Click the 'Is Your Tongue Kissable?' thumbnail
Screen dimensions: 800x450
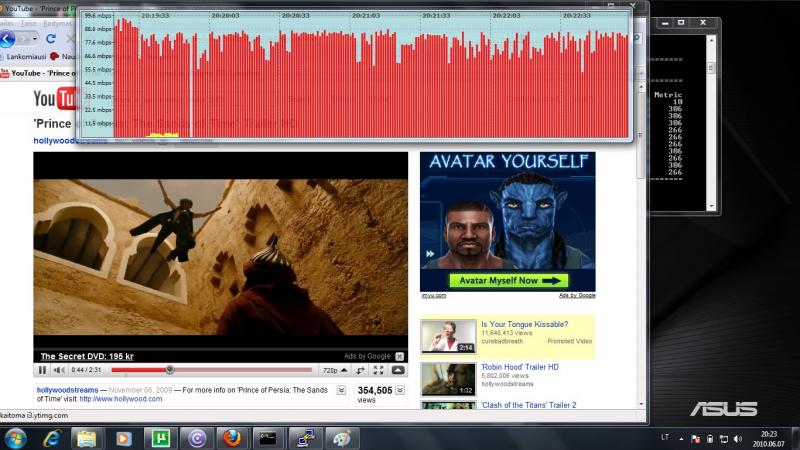coord(448,337)
